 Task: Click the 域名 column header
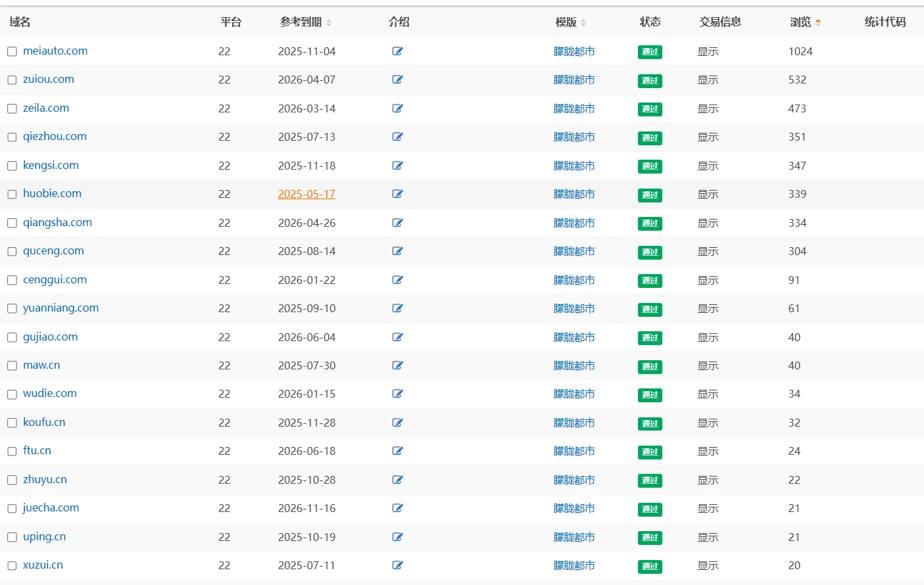pyautogui.click(x=20, y=22)
